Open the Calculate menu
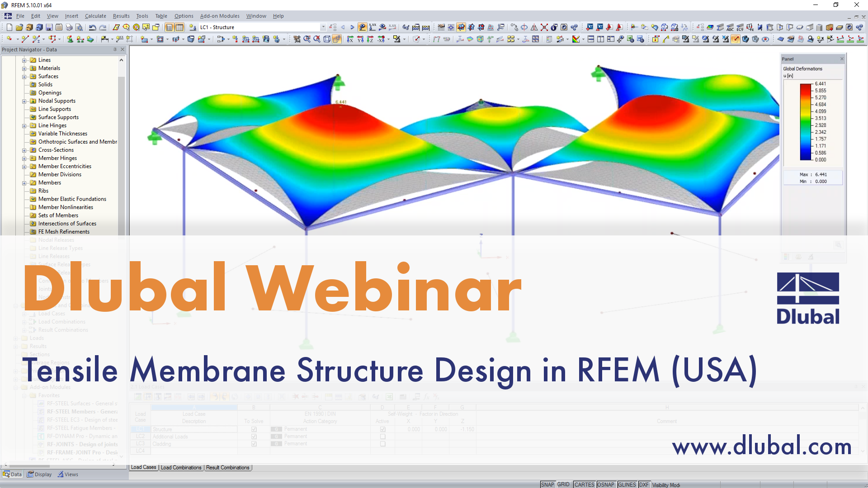This screenshot has height=488, width=868. click(x=95, y=15)
